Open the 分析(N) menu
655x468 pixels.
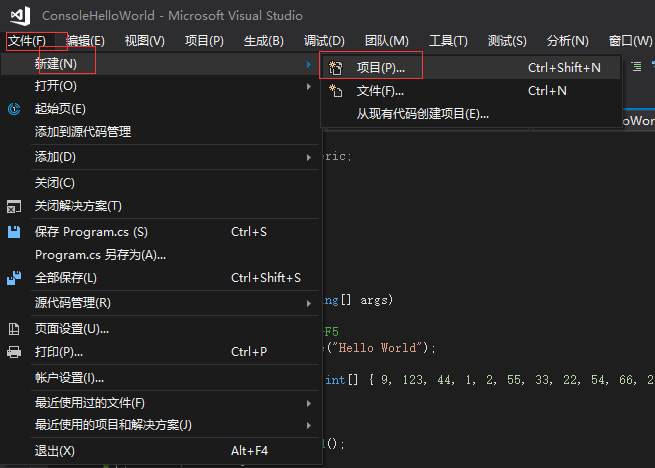(x=567, y=41)
